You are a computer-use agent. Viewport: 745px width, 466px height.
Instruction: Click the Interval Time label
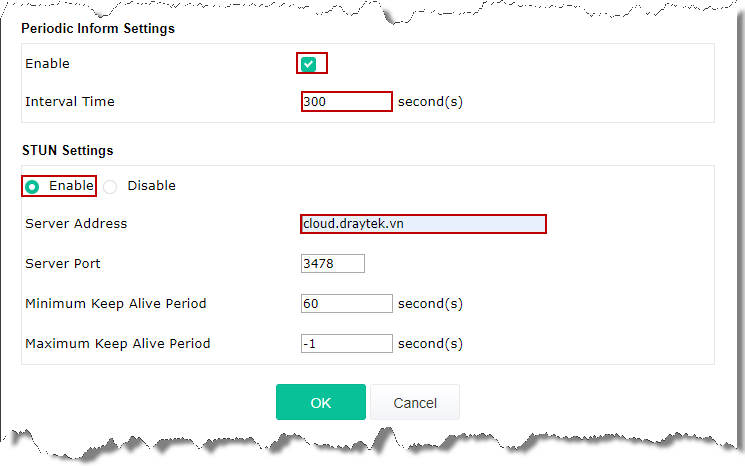click(70, 102)
